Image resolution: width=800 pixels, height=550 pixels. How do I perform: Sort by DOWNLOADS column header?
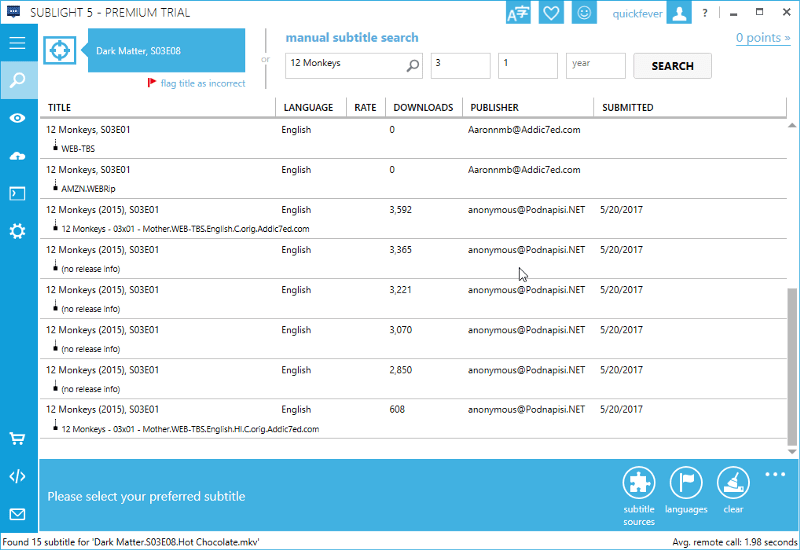tap(423, 108)
